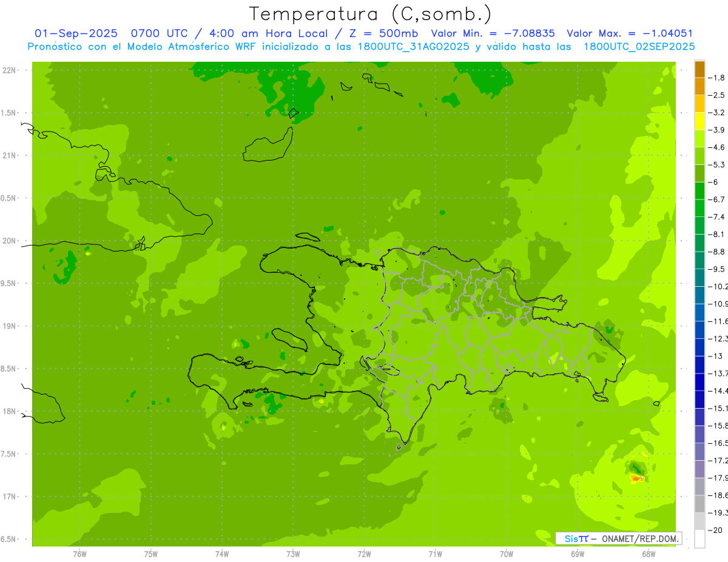Click the '1800UTC_02SEP2025' valid-until time
The width and height of the screenshot is (728, 562).
click(x=639, y=47)
